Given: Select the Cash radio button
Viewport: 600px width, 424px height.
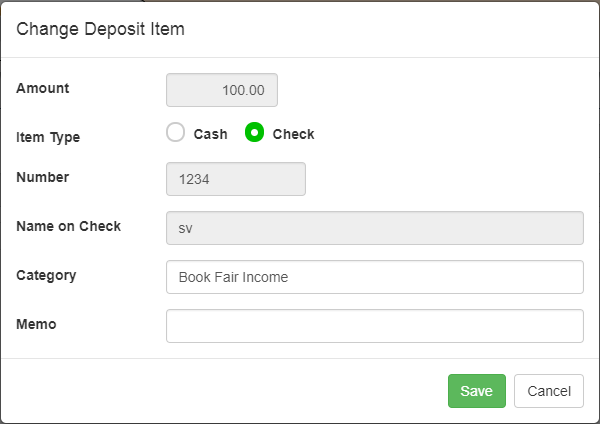Looking at the screenshot, I should 176,133.
